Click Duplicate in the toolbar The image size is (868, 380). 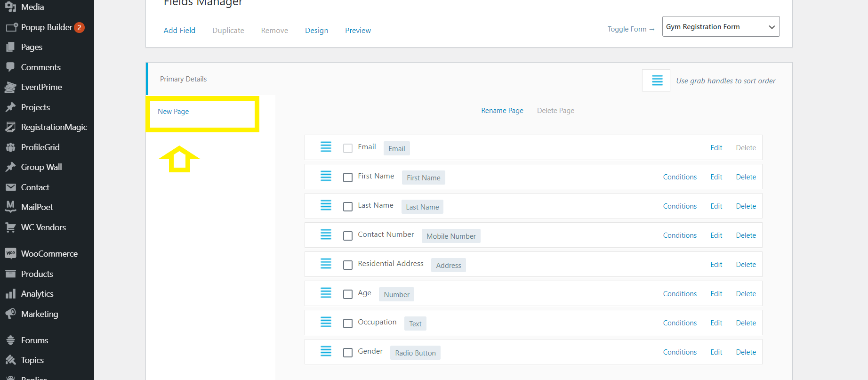[228, 30]
